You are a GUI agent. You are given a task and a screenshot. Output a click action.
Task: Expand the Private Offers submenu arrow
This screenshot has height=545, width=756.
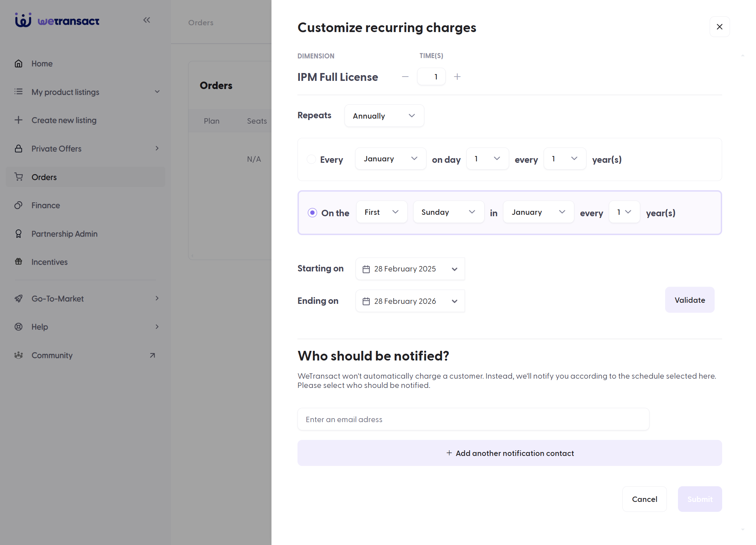(157, 148)
